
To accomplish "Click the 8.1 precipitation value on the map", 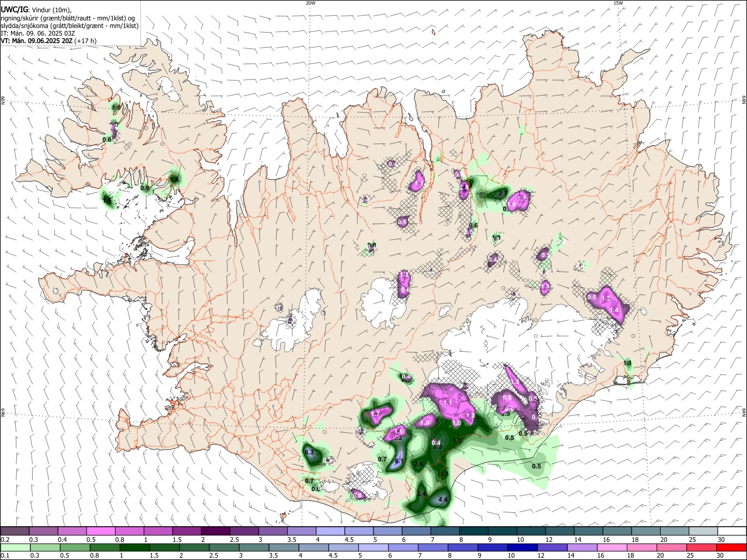I will 400,461.
